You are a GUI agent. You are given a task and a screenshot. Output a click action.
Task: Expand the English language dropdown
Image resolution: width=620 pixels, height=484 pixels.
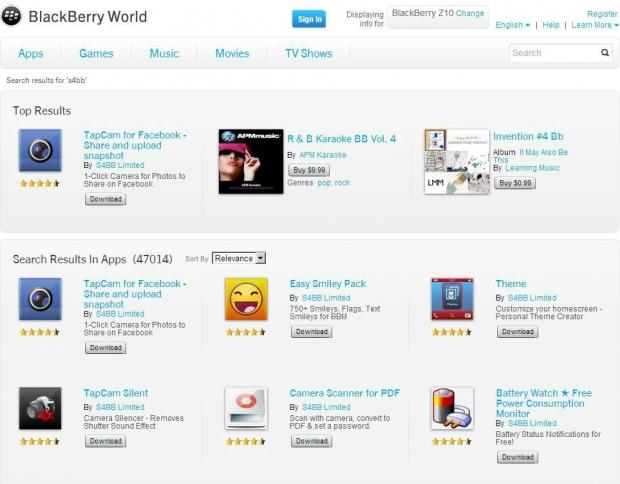click(x=512, y=25)
